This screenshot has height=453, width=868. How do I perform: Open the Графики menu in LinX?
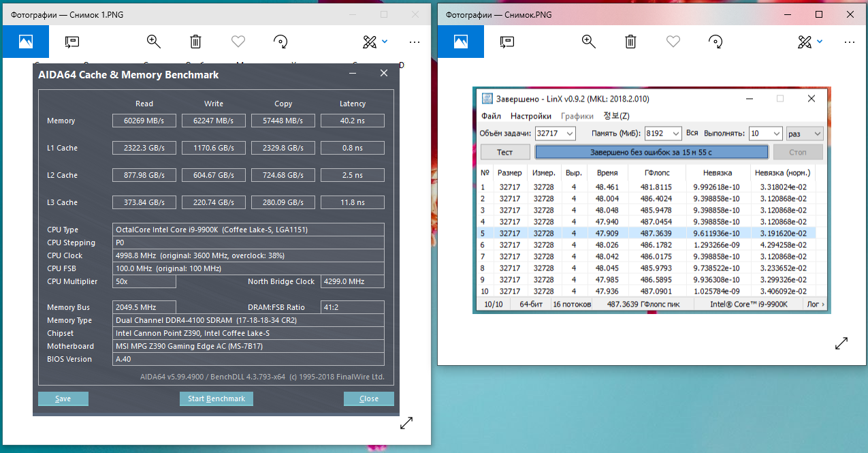pyautogui.click(x=577, y=116)
